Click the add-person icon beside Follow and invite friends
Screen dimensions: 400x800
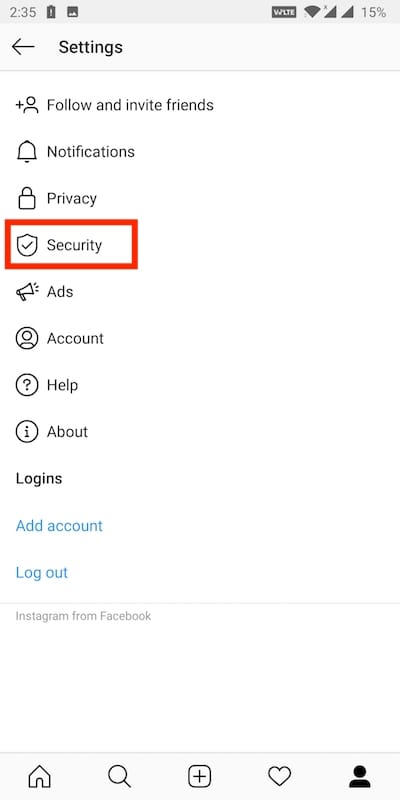tap(27, 105)
